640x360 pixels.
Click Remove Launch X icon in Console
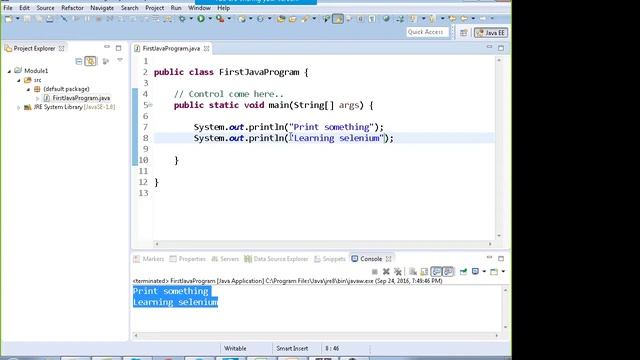[x=386, y=271]
